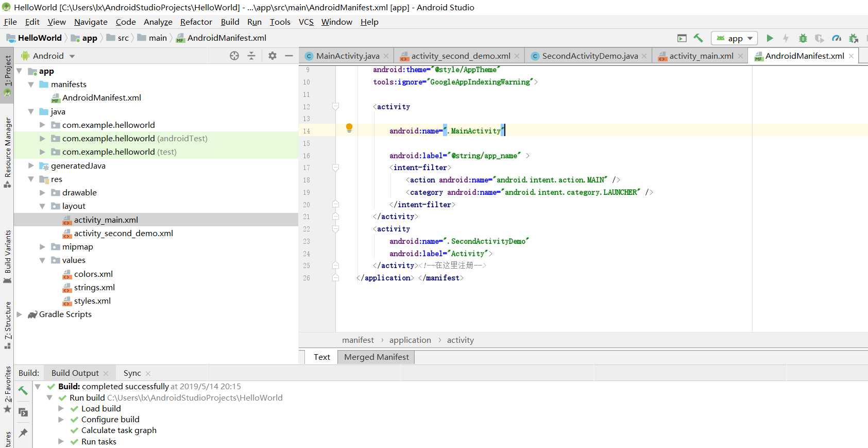Open the Refactor menu
The height and width of the screenshot is (448, 868).
point(196,22)
